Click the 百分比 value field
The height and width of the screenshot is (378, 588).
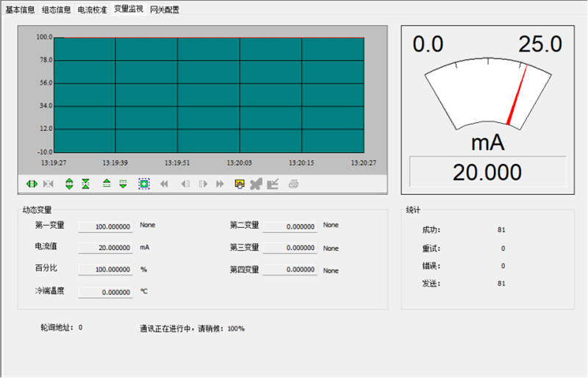point(105,269)
